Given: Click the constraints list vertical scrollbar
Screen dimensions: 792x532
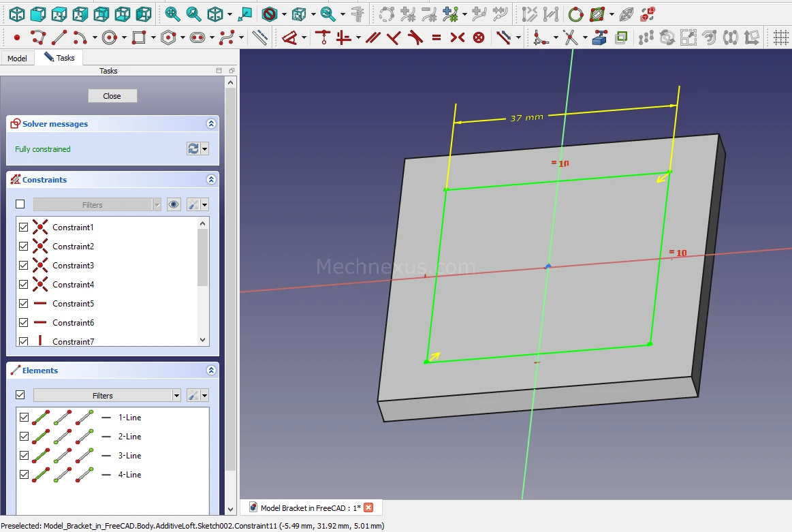Looking at the screenshot, I should pos(202,259).
